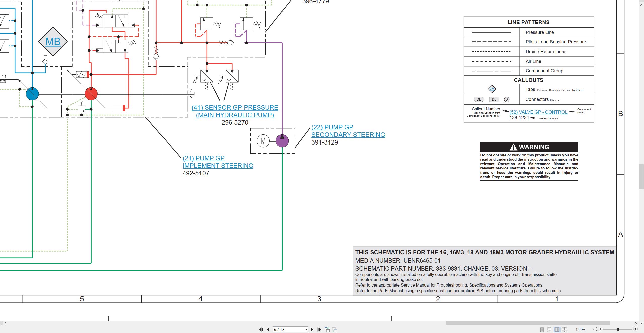Open the 125% zoom level dropdown
This screenshot has width=644, height=333.
tap(594, 329)
